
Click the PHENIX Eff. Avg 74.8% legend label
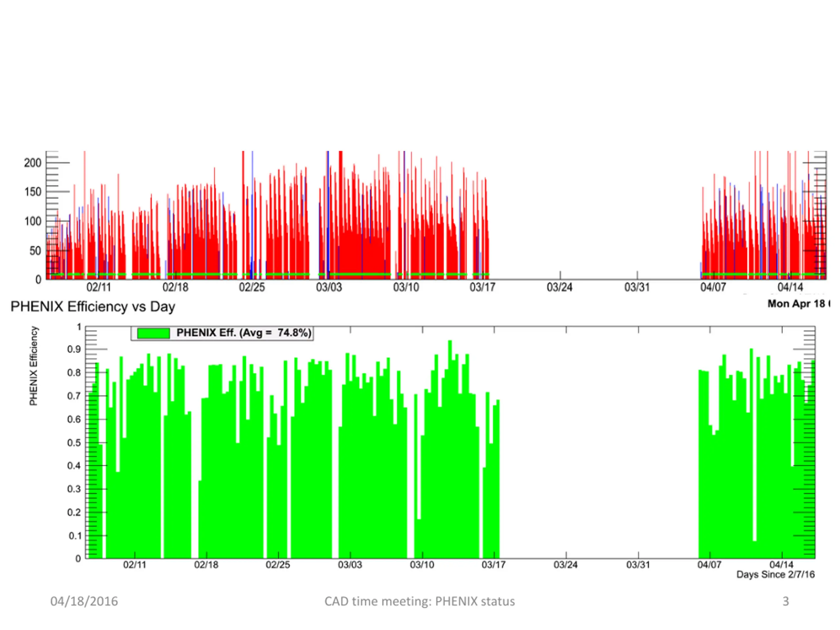244,333
